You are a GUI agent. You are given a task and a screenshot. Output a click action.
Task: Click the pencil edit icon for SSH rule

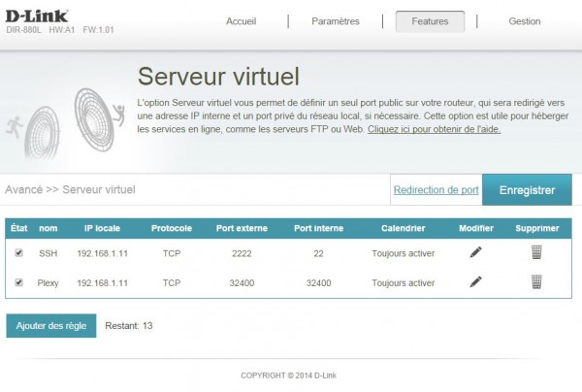point(475,252)
